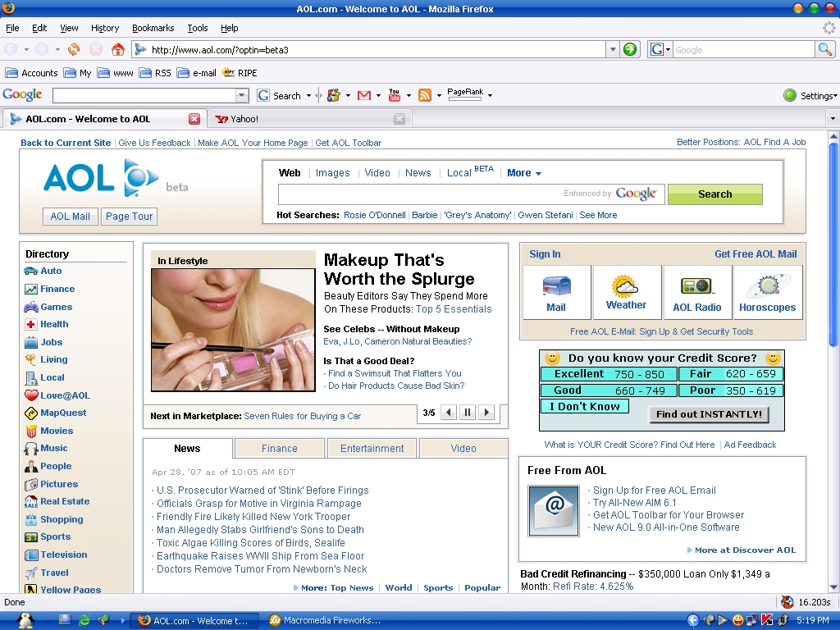
Task: Click the Games controller icon in Directory
Action: pyautogui.click(x=31, y=307)
